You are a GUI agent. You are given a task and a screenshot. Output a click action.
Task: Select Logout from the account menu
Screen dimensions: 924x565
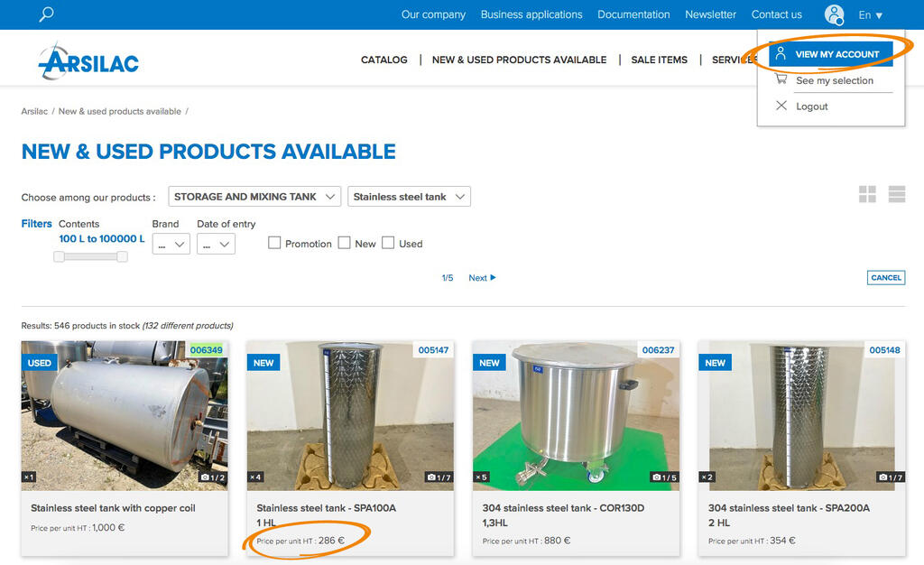pyautogui.click(x=812, y=106)
